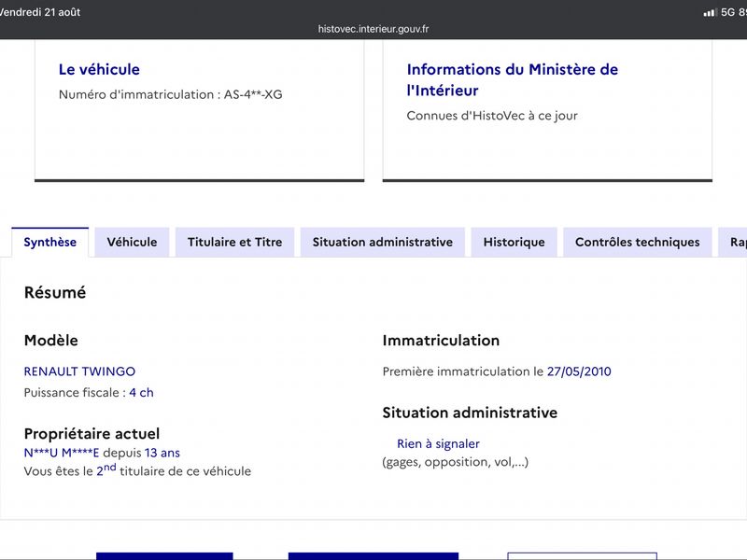The width and height of the screenshot is (747, 560).
Task: Click the RENAULT TWINGO model name
Action: tap(79, 371)
